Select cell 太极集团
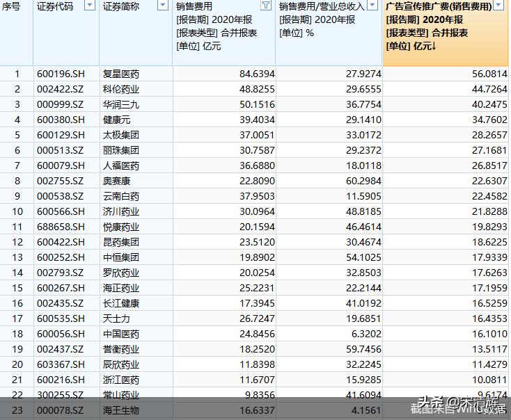This screenshot has height=420, width=511. [x=121, y=135]
